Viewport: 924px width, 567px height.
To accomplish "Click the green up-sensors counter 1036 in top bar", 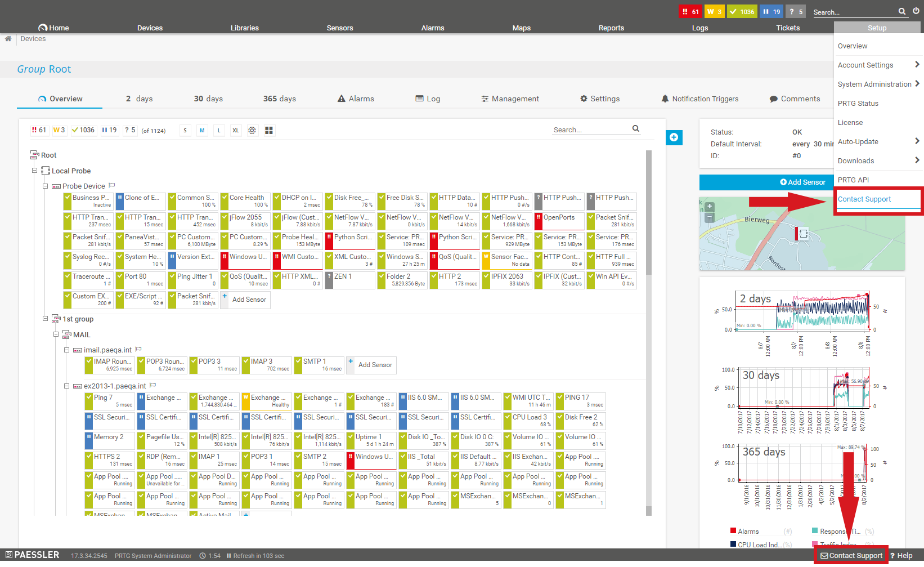I will tap(742, 11).
